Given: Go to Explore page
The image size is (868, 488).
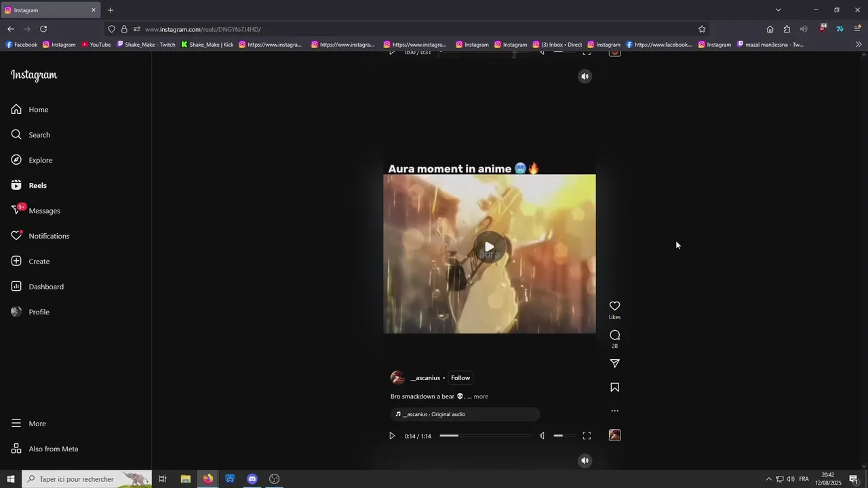Looking at the screenshot, I should coord(32,160).
